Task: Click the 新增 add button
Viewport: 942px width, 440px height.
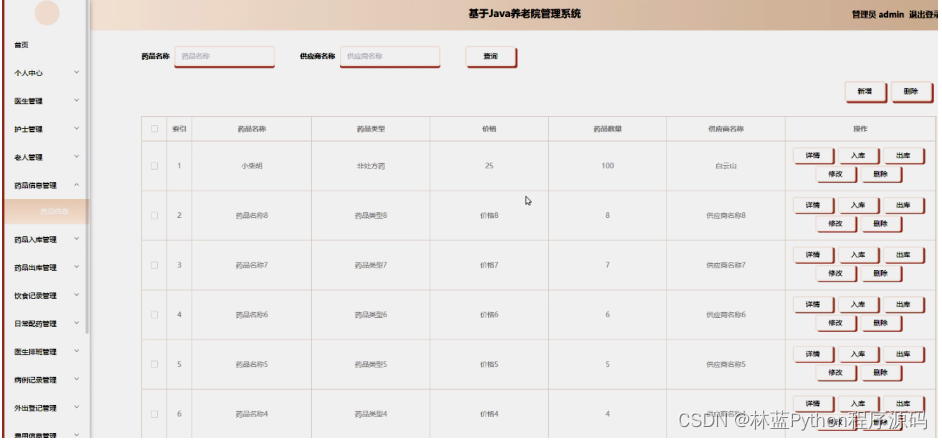Action: click(866, 91)
